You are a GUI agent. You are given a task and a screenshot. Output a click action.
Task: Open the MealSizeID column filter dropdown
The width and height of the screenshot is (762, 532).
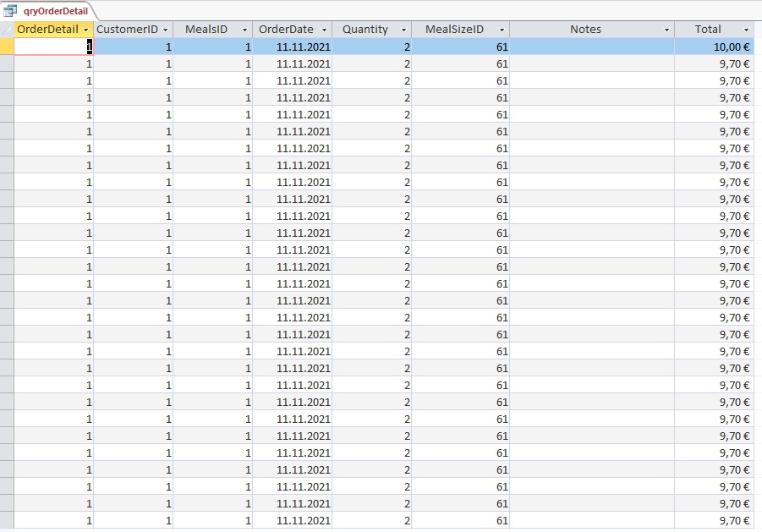[x=502, y=30]
